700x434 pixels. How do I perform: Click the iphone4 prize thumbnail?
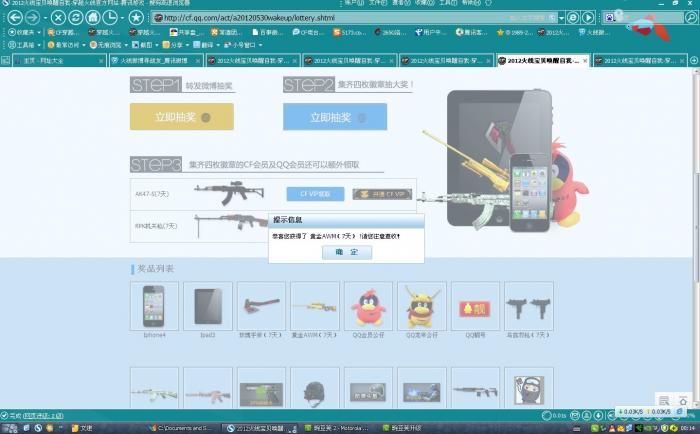(154, 306)
